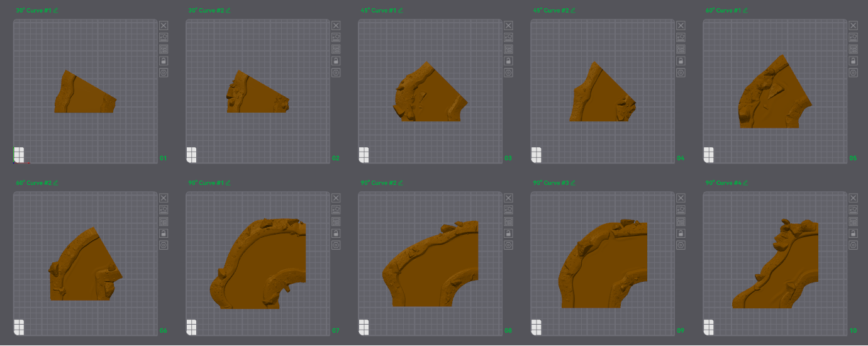Click the picture icon beside plate 05
Image resolution: width=868 pixels, height=346 pixels.
tap(853, 37)
